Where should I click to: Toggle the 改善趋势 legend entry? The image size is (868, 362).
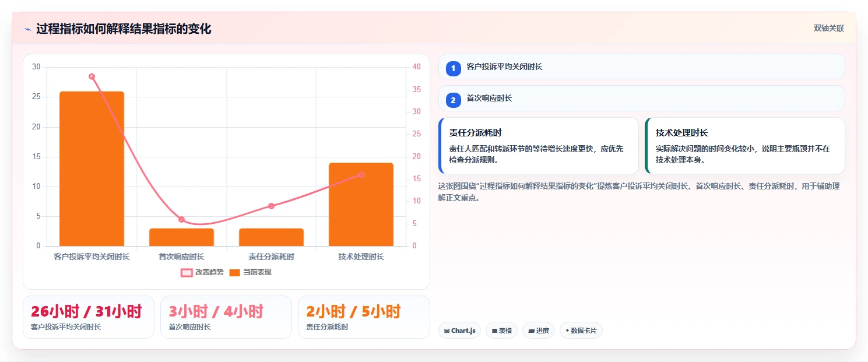(202, 272)
